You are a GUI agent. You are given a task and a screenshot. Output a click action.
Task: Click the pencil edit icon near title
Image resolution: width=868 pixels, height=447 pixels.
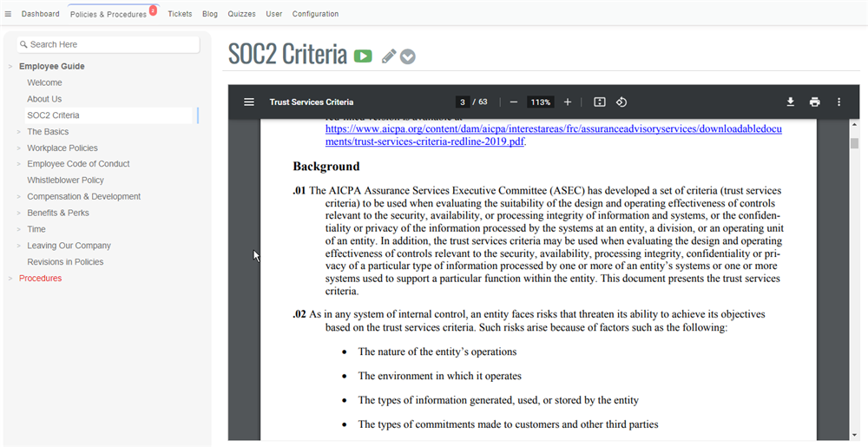point(389,56)
